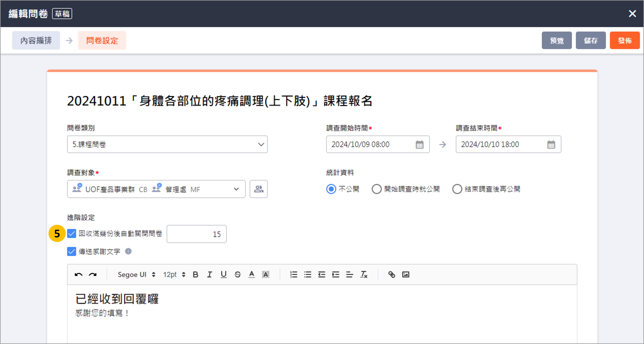Select 結束調查後再公開 radio option
The height and width of the screenshot is (344, 644).
coord(457,189)
